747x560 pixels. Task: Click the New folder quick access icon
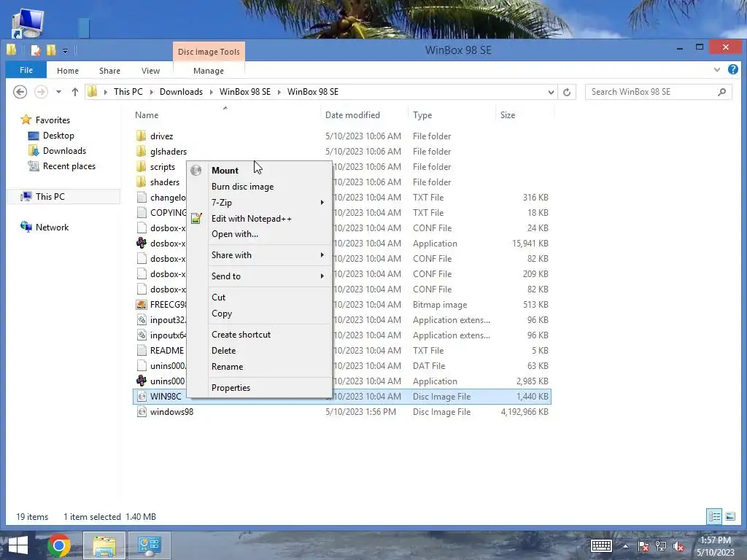pos(51,50)
